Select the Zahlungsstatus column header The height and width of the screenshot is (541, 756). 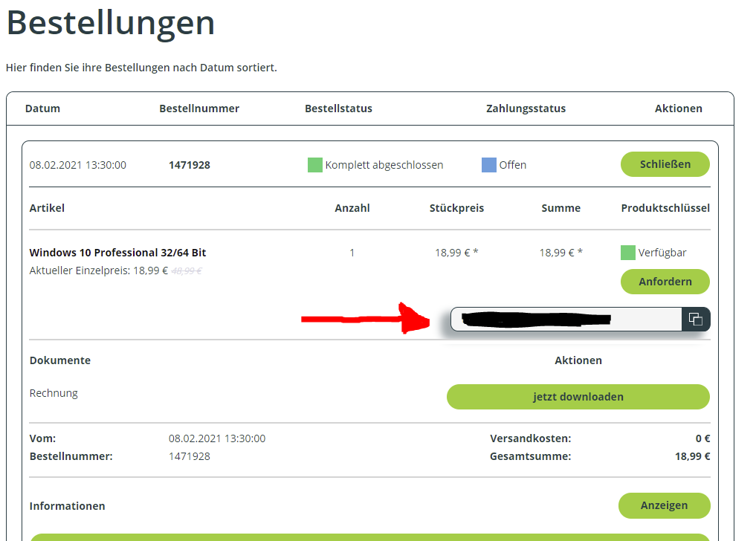point(526,108)
